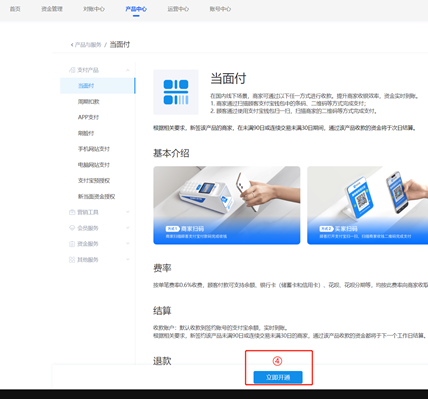The image size is (428, 399).
Task: Click the 当面付 barcode product icon
Action: pyautogui.click(x=176, y=92)
